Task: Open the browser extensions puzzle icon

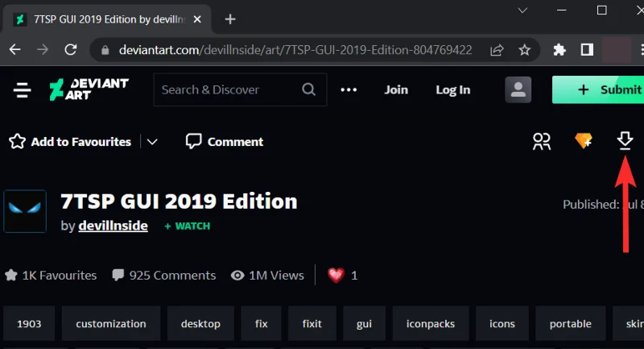Action: [559, 50]
